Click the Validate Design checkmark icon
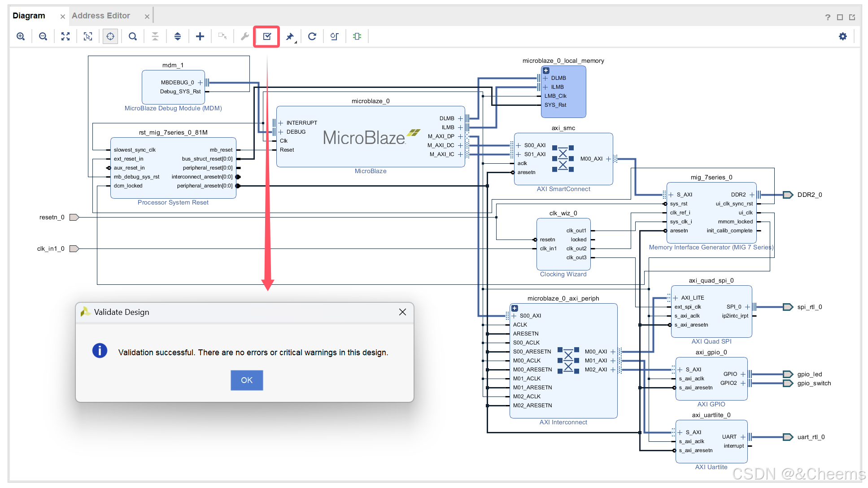The image size is (868, 488). [267, 36]
